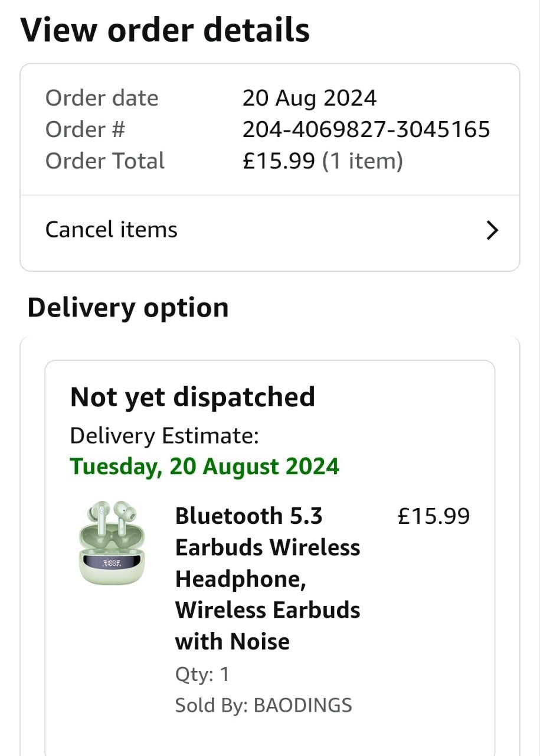This screenshot has width=540, height=756.
Task: Click the BAODINGS seller name
Action: [302, 705]
